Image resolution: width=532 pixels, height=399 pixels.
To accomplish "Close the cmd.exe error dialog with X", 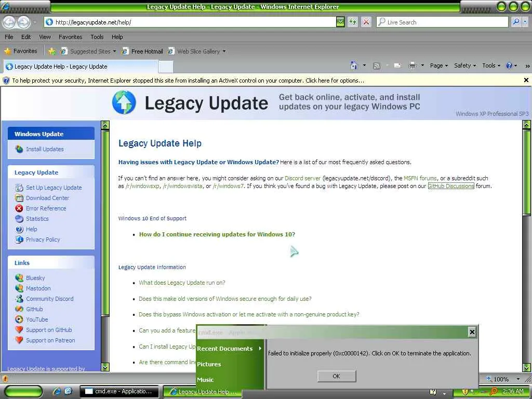I will (472, 332).
